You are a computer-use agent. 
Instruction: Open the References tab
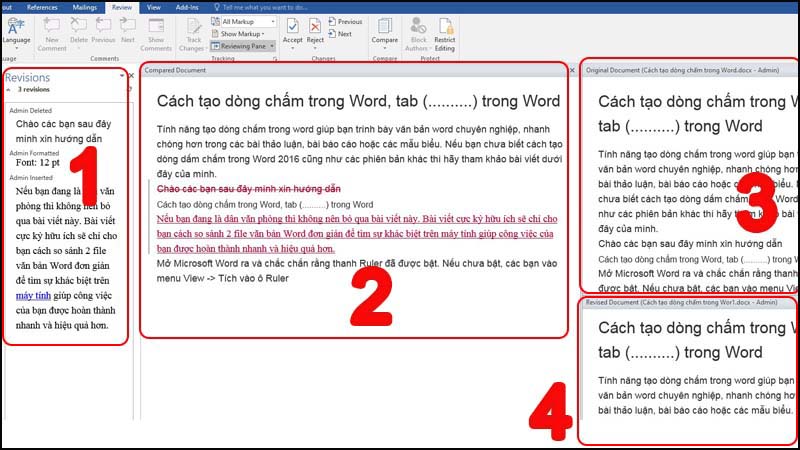point(42,6)
